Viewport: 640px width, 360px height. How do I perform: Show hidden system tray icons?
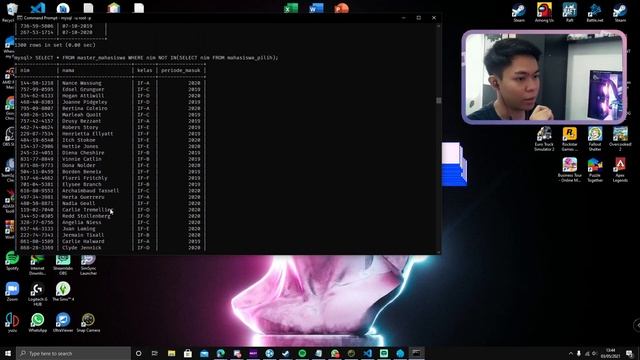tap(571, 353)
